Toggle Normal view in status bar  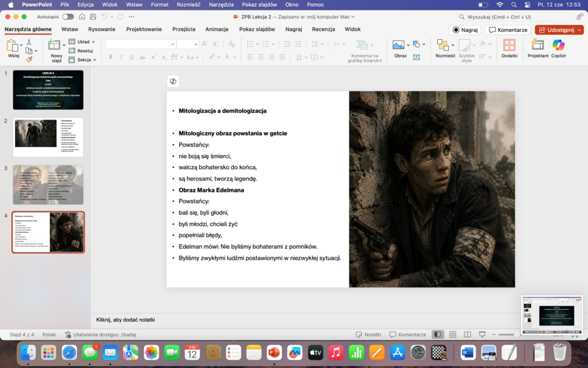tap(438, 334)
